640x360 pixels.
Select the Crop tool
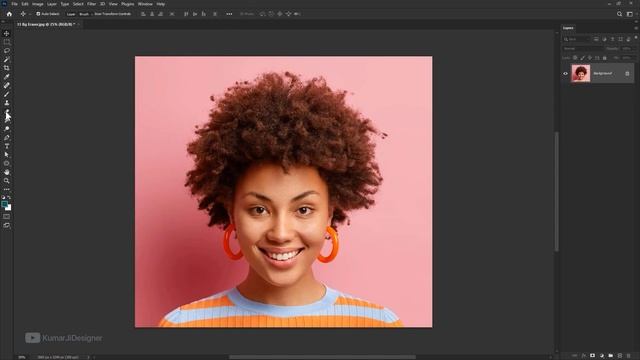[7, 68]
